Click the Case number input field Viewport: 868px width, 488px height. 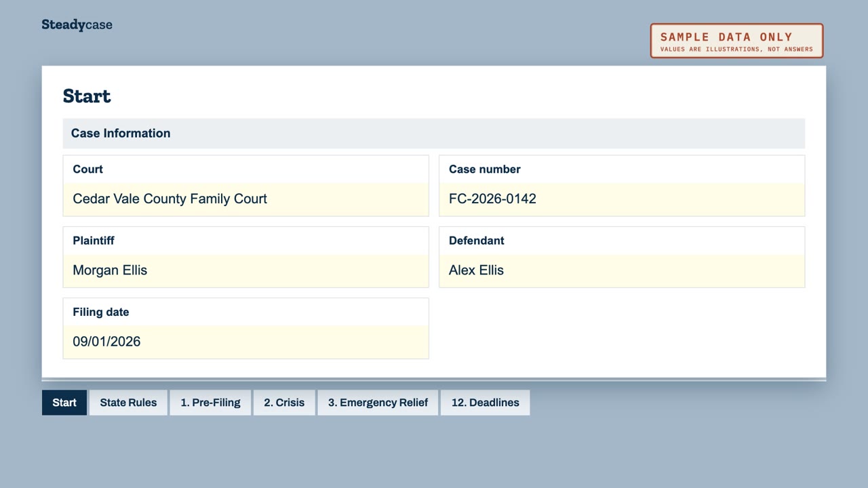click(622, 199)
